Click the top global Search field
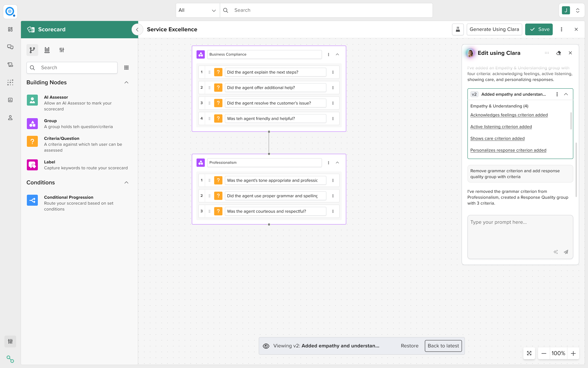The width and height of the screenshot is (588, 368). click(326, 10)
